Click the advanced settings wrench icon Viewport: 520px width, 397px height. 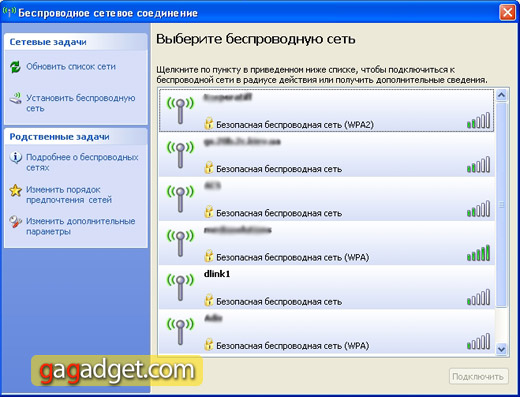pyautogui.click(x=15, y=222)
